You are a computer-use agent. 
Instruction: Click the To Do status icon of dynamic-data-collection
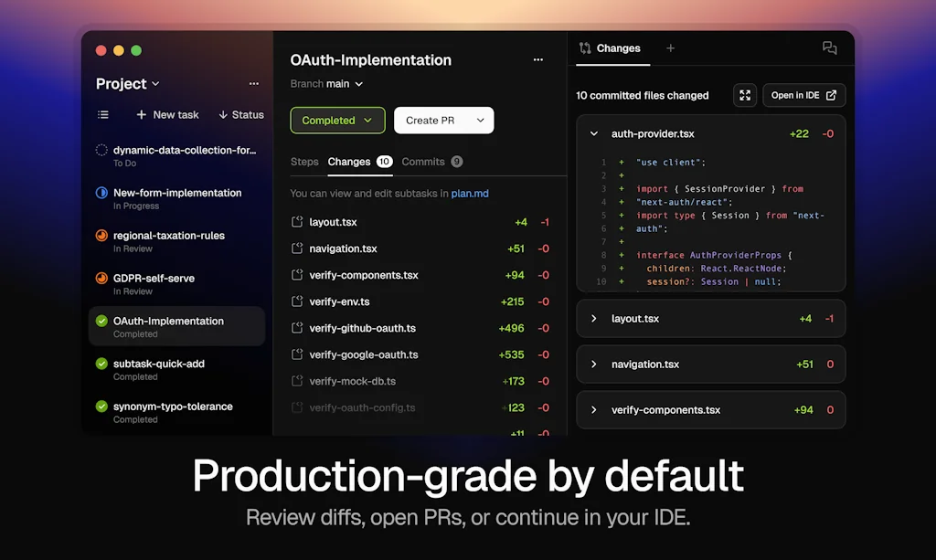pos(101,151)
